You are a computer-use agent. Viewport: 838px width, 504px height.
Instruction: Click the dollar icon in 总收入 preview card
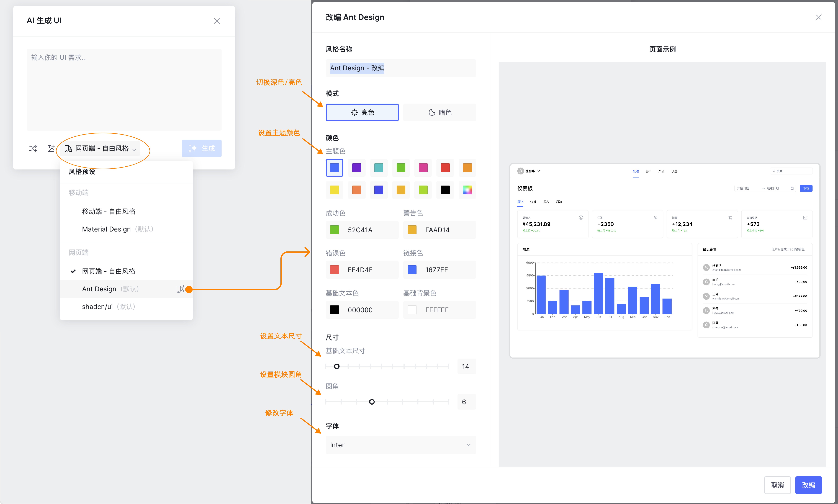click(581, 218)
